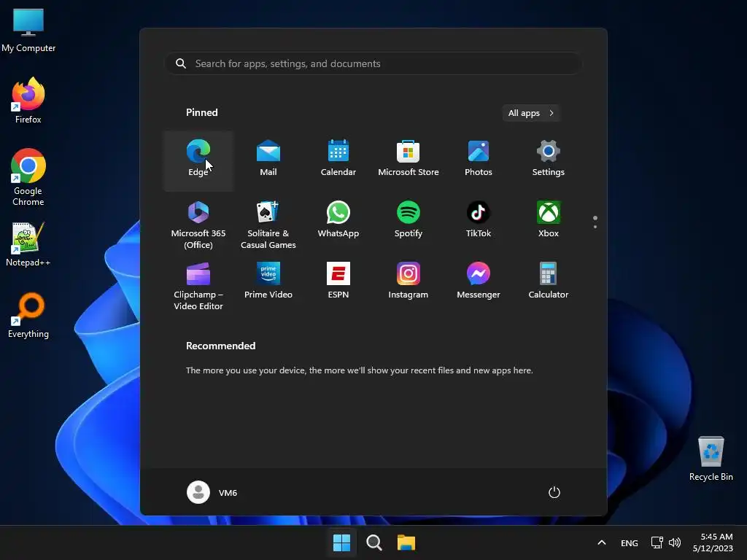Open Messenger

click(479, 283)
